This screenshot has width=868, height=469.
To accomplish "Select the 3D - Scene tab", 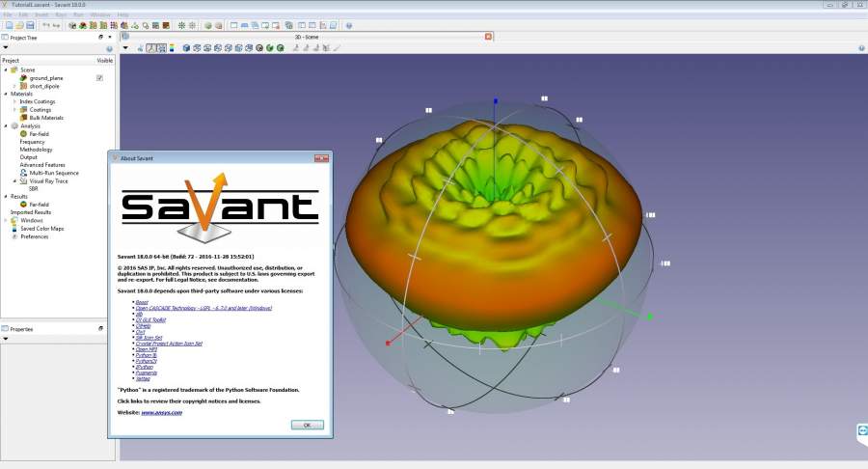I will coord(307,37).
